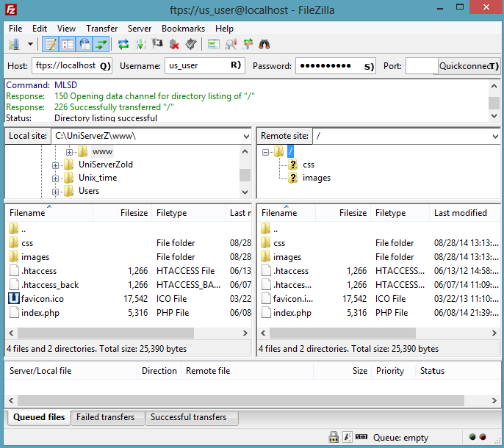Expand the UniServerZold folder
The width and height of the screenshot is (504, 448).
coord(55,165)
